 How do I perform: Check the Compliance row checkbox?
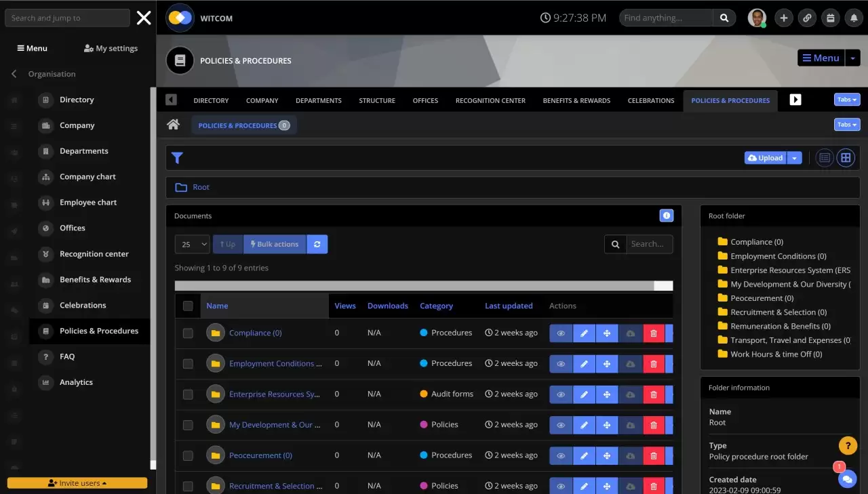click(x=188, y=333)
